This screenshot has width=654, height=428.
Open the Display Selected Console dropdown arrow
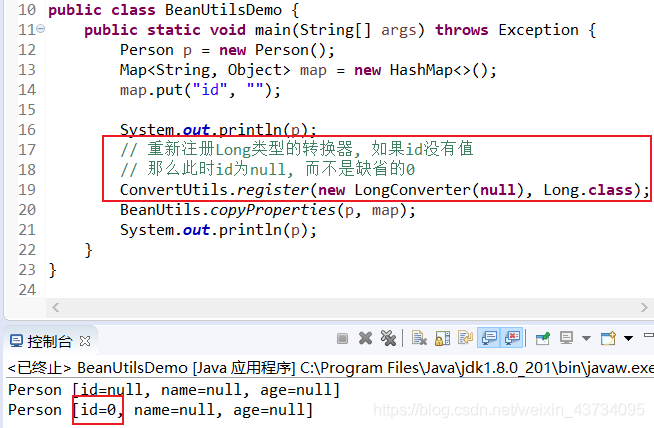coord(586,338)
